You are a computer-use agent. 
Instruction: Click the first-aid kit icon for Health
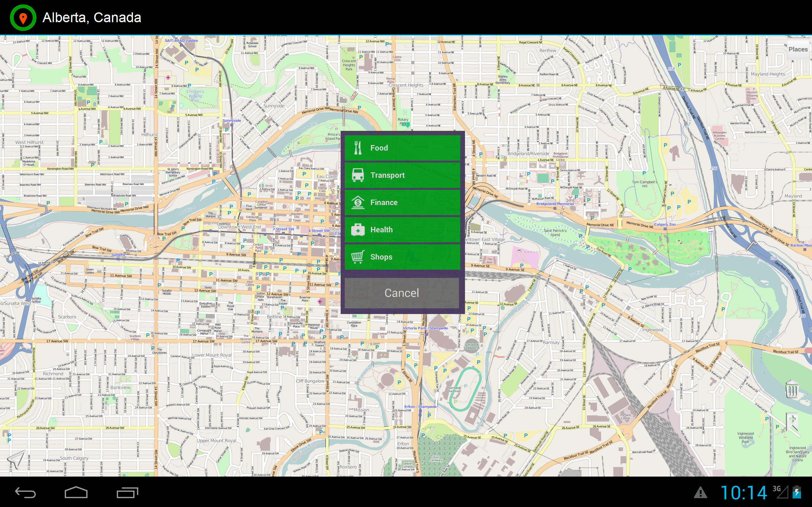click(358, 229)
